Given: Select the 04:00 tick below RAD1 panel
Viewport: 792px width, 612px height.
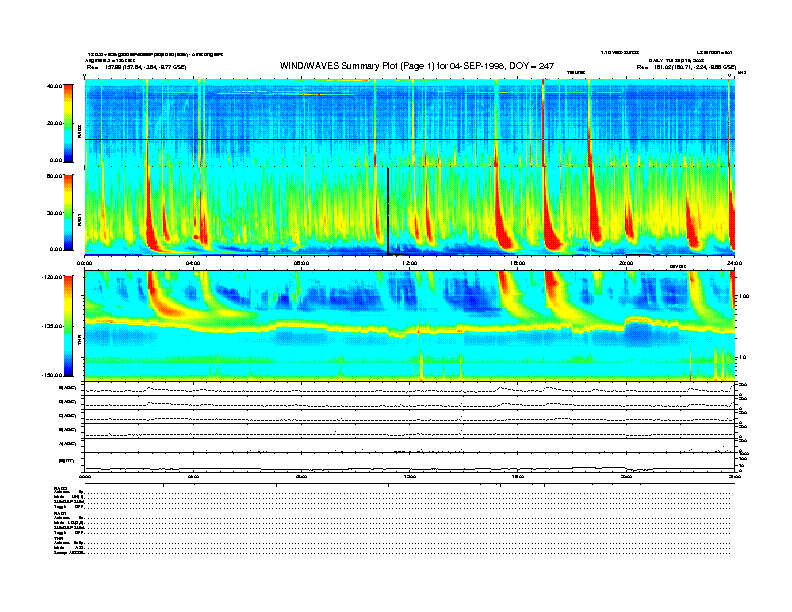Looking at the screenshot, I should pyautogui.click(x=193, y=262).
